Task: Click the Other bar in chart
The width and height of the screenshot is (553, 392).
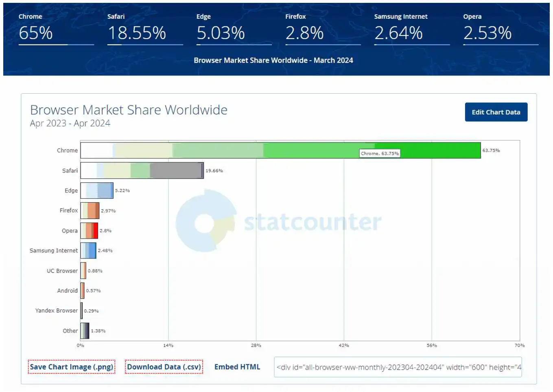Action: click(85, 331)
